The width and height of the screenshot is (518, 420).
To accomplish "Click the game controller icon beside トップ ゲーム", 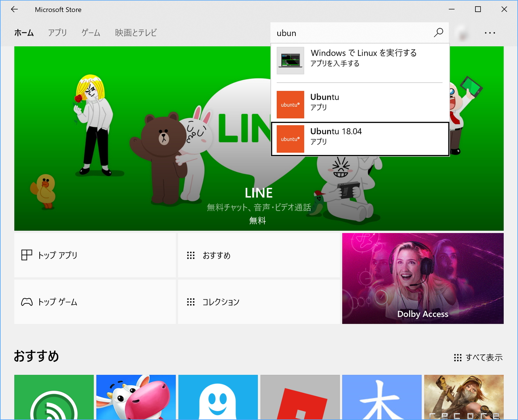I will click(x=26, y=301).
